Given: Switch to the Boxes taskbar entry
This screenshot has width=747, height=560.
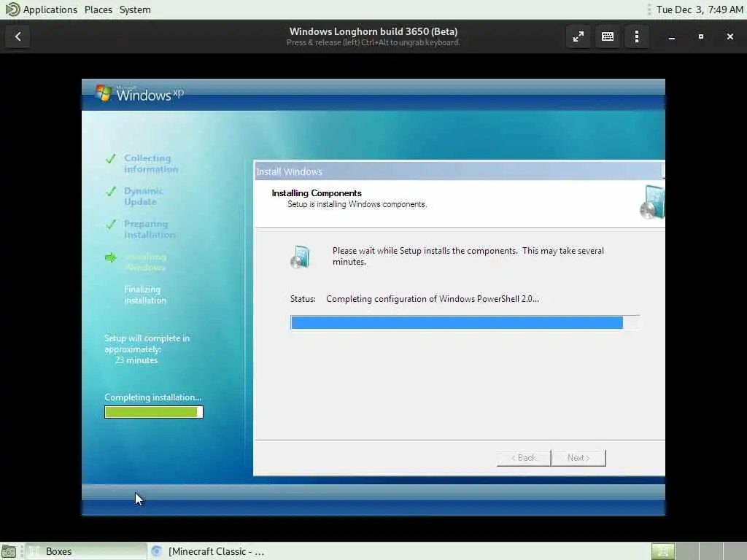Looking at the screenshot, I should 86,551.
